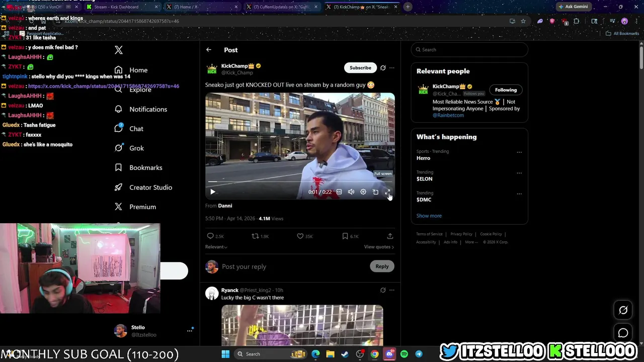Open the X logo home icon
This screenshot has width=644, height=362.
tap(118, 50)
